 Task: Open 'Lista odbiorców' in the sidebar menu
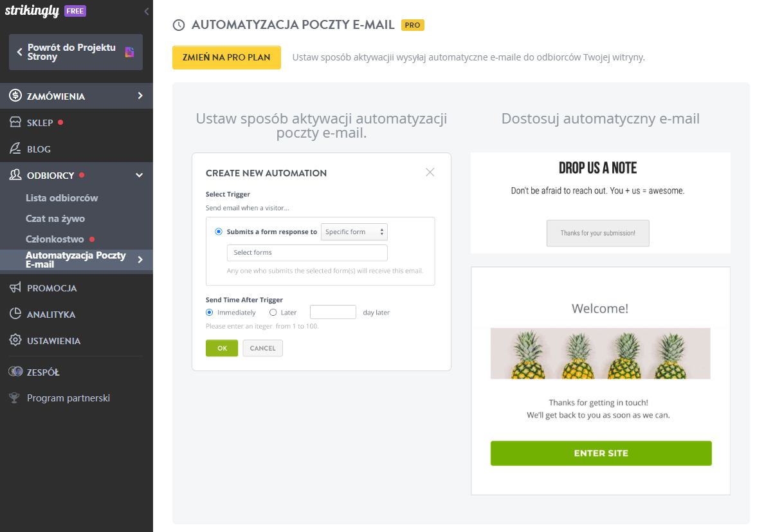[63, 197]
